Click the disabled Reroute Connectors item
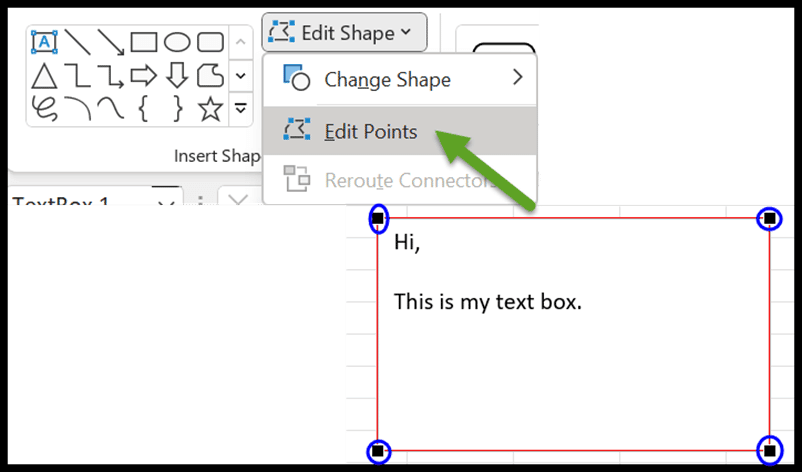This screenshot has height=472, width=802. pyautogui.click(x=400, y=180)
